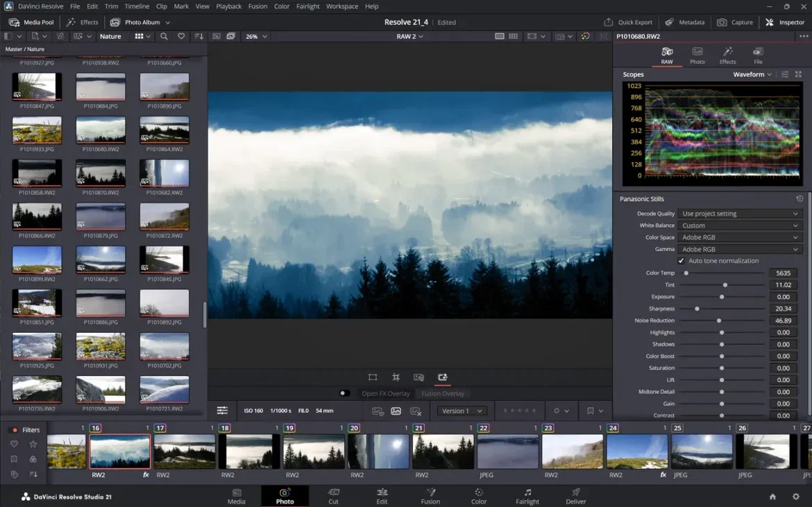Viewport: 812px width, 507px height.
Task: Open the Timeline menu
Action: pyautogui.click(x=137, y=6)
